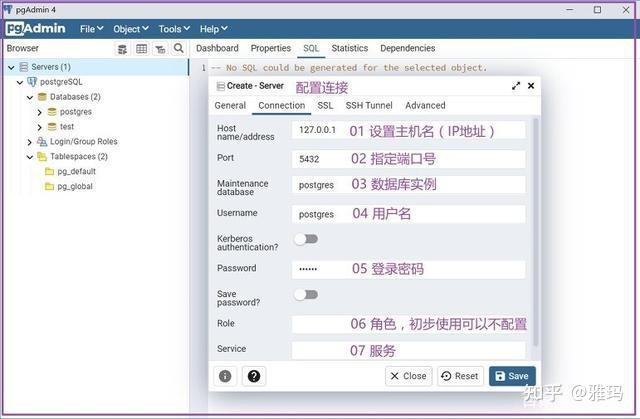The width and height of the screenshot is (640, 419).
Task: Open Search Objects magnifier icon
Action: click(178, 49)
